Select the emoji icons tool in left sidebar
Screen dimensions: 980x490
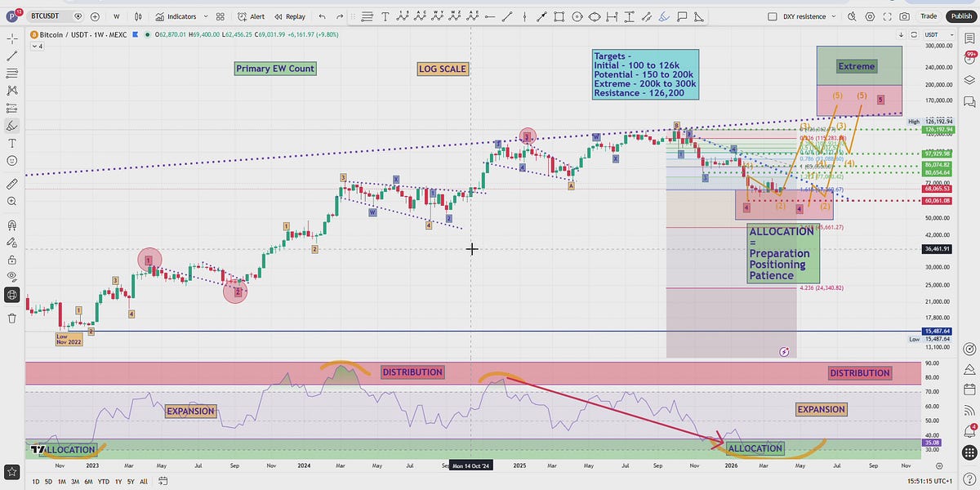coord(12,161)
